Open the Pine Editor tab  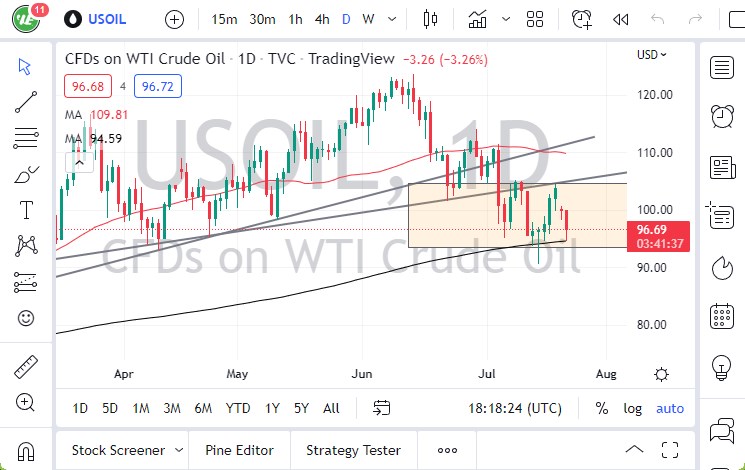240,450
